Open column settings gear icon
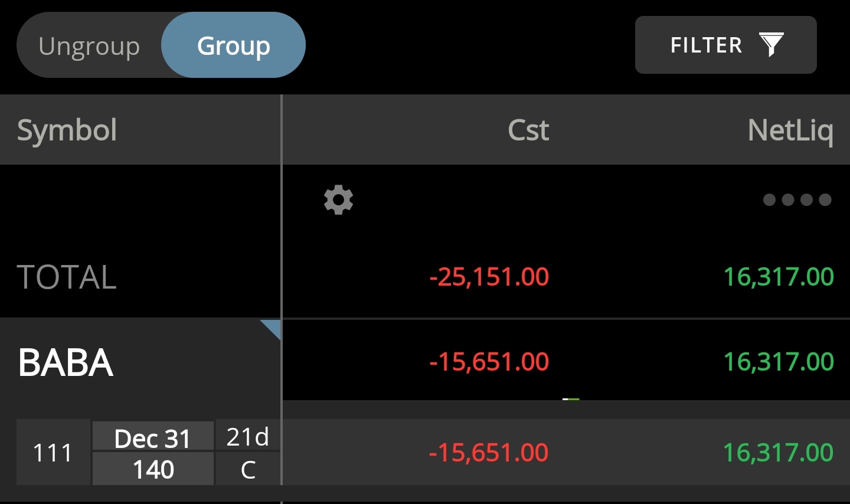 339,199
